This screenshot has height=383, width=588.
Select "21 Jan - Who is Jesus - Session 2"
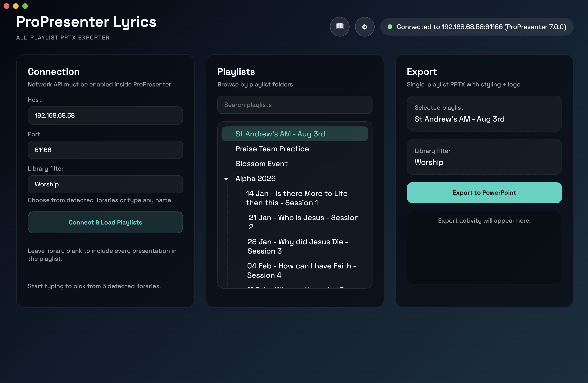[x=303, y=222]
